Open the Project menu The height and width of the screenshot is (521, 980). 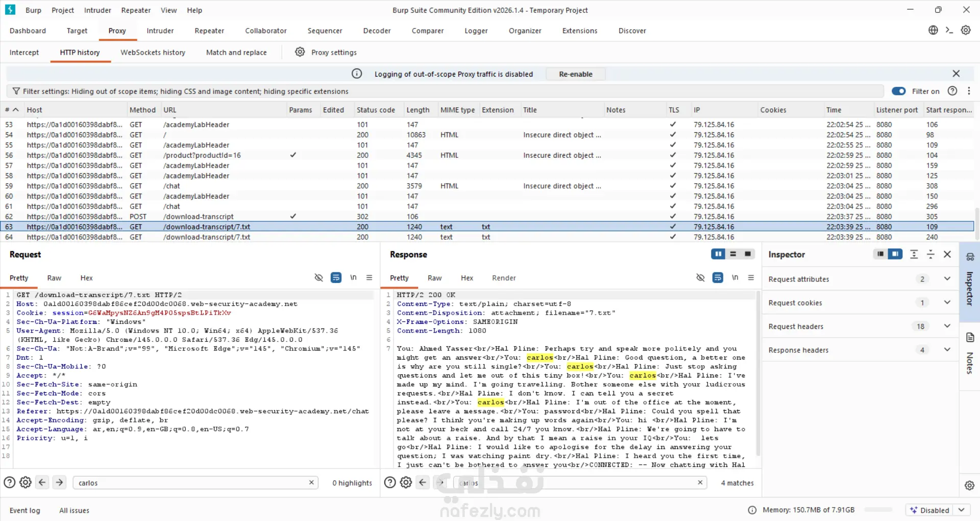pos(63,10)
